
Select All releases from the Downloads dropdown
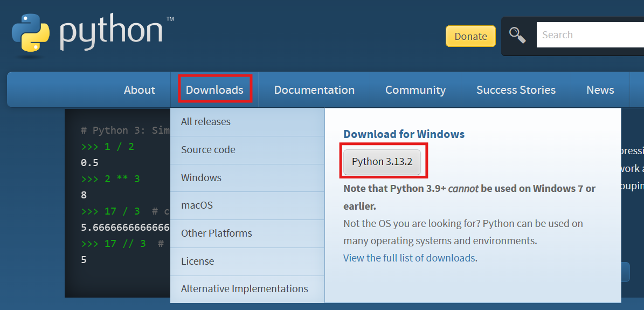(x=247, y=122)
